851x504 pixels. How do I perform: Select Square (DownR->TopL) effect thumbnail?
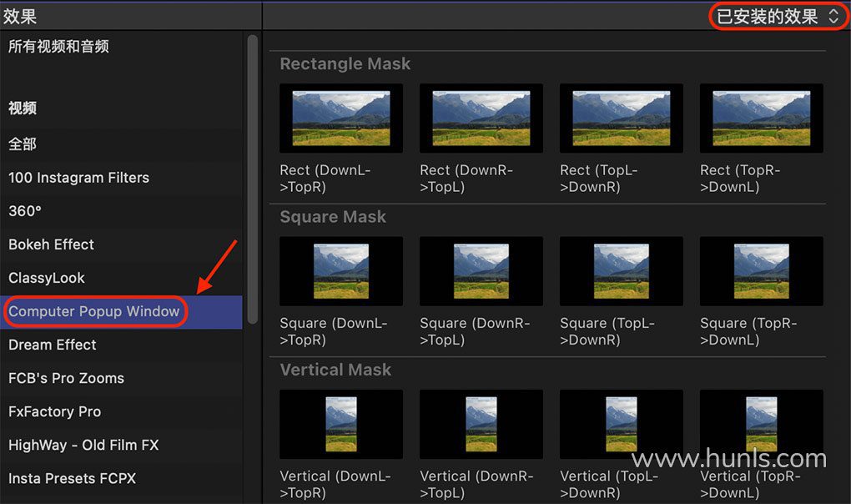[481, 271]
